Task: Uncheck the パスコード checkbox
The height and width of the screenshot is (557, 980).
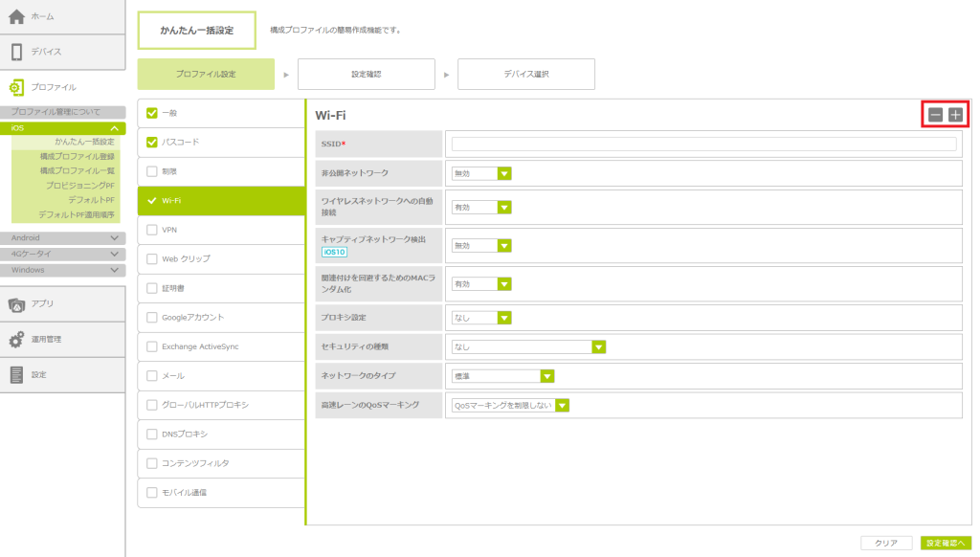Action: (x=151, y=143)
